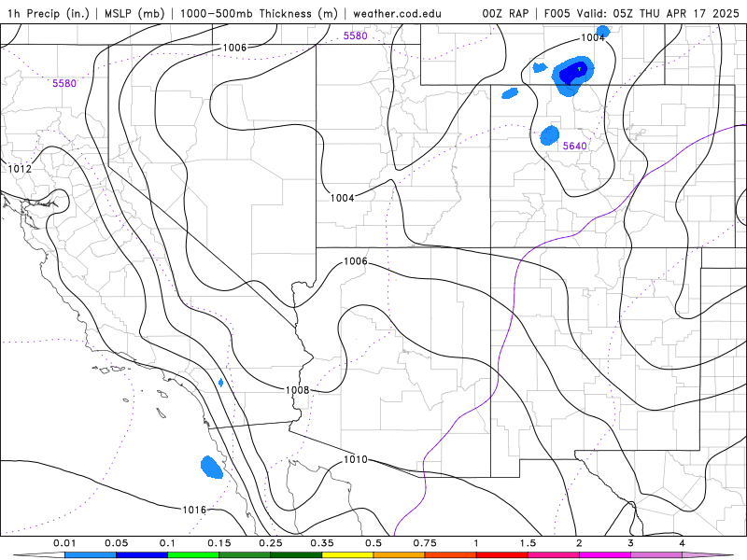
Task: Click the 1.5 legend value
Action: coord(528,543)
